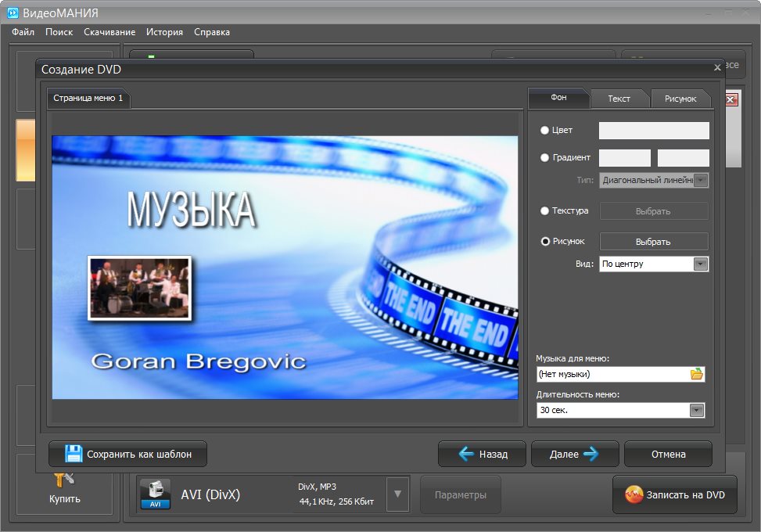The image size is (761, 532).
Task: Click the 44,1 KHz, 256 Кбит text
Action: [x=337, y=501]
